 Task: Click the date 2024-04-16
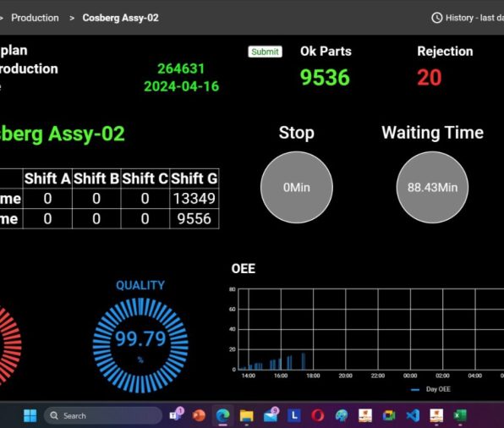[181, 86]
